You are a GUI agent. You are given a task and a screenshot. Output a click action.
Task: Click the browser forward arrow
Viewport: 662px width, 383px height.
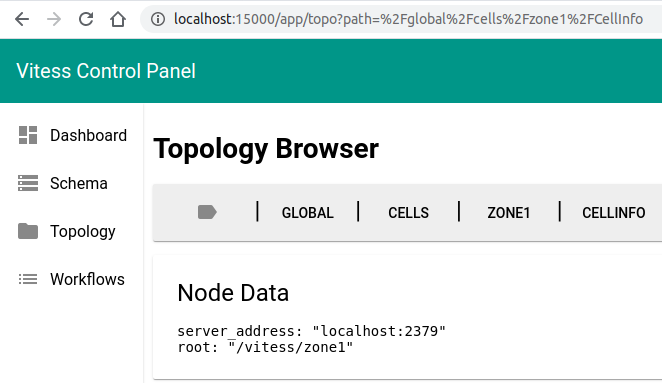(54, 19)
